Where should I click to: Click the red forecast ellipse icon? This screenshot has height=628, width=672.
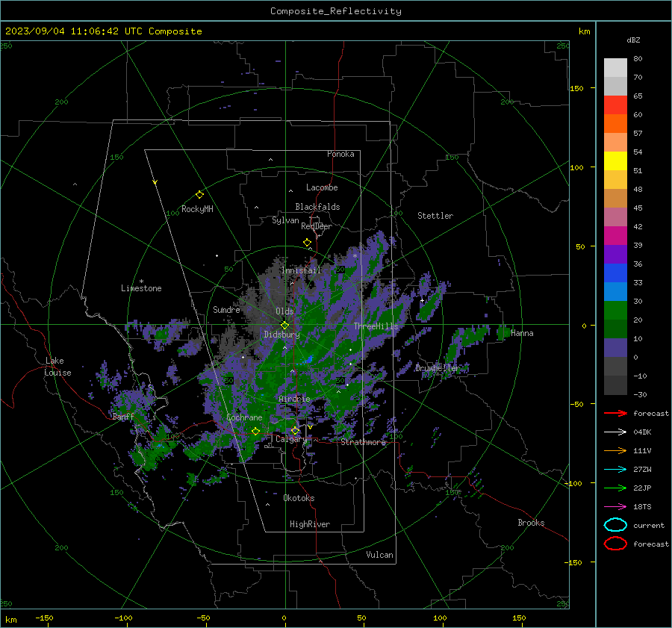[x=615, y=544]
